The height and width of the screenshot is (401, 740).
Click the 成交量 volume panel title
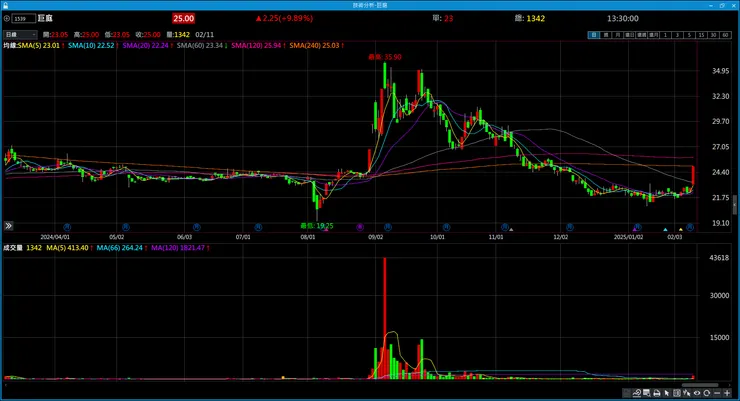coord(13,248)
